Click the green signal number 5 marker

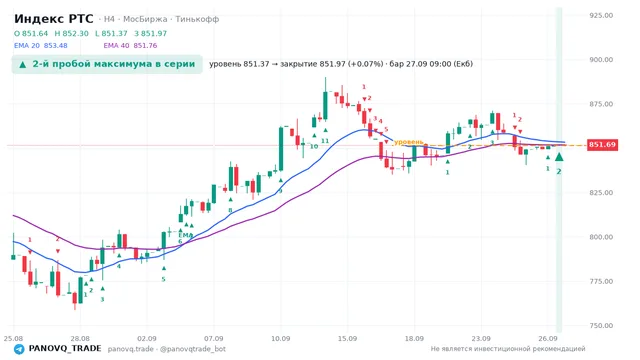(163, 279)
